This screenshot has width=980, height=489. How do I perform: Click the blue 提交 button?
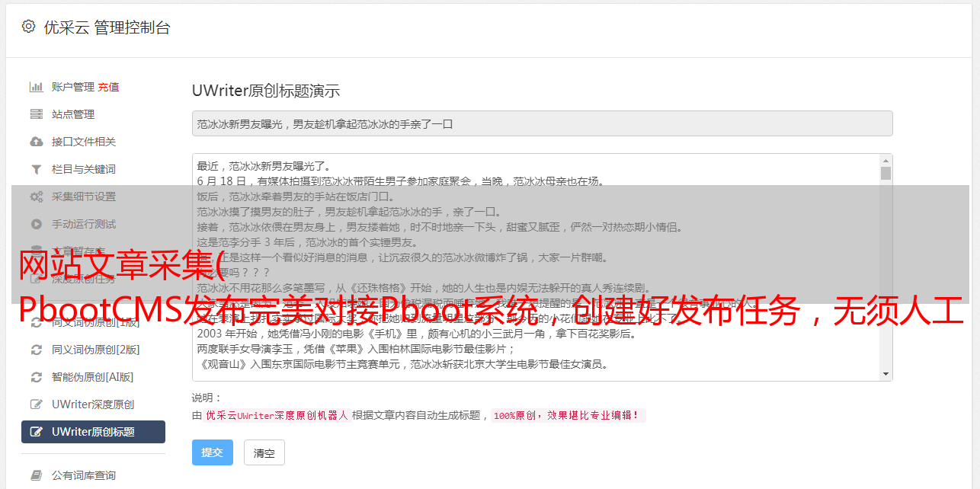click(213, 452)
